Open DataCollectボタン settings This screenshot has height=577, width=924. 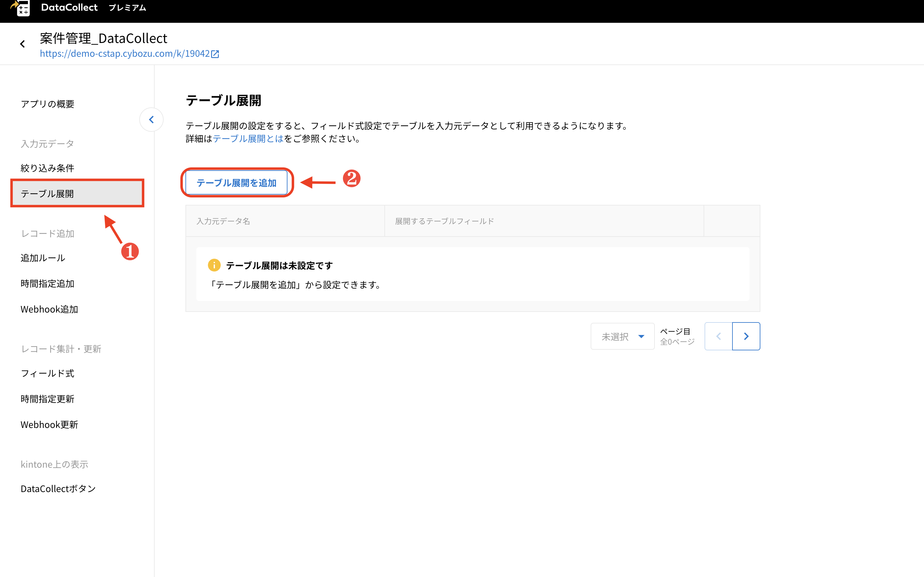coord(58,489)
